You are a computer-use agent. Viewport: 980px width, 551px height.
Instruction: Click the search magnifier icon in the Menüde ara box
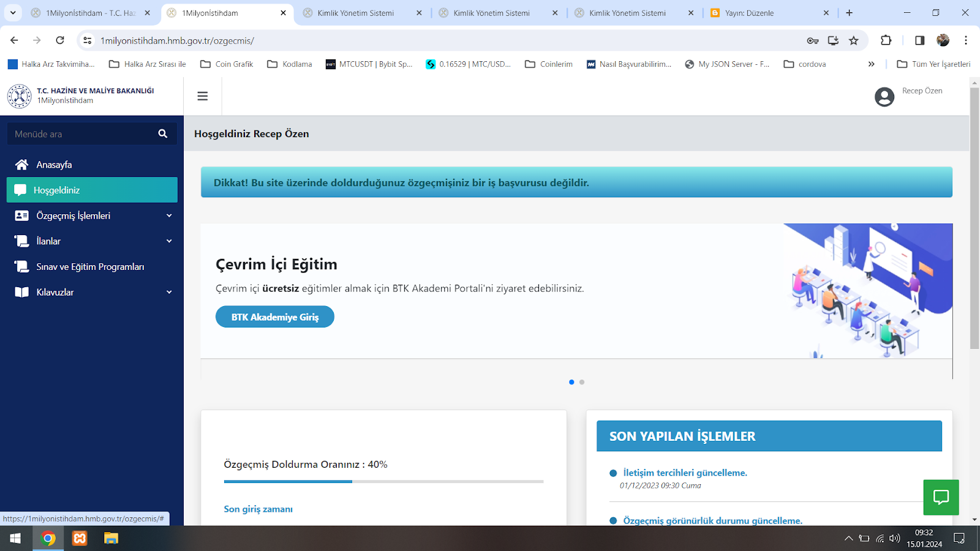click(162, 133)
